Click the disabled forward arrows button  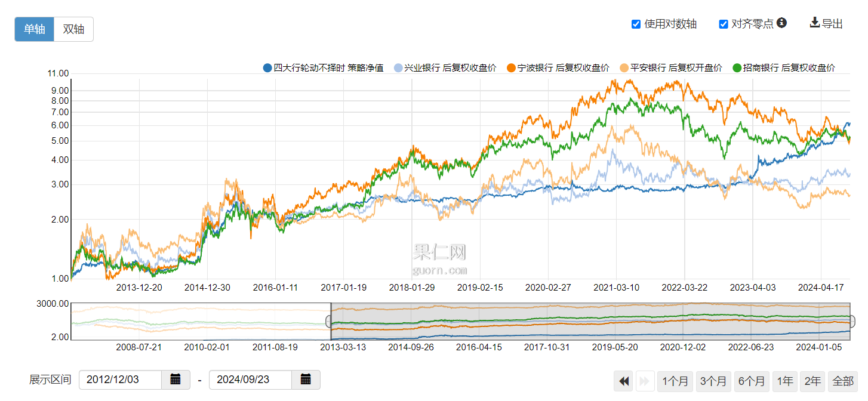click(645, 381)
